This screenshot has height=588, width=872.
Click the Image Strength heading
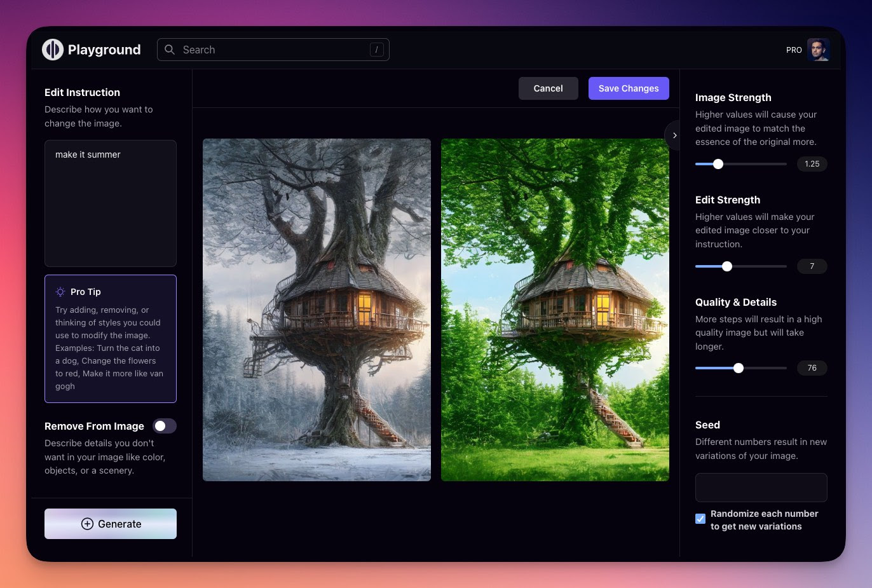(733, 97)
